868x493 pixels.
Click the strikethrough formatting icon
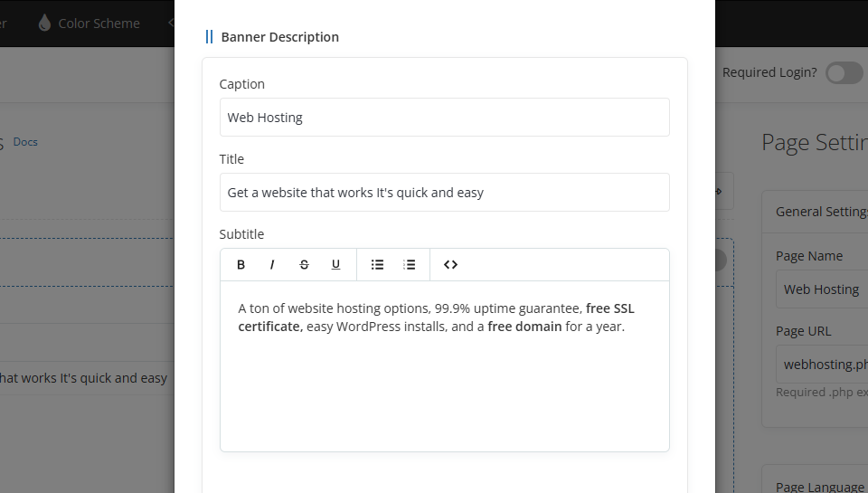[x=304, y=265]
